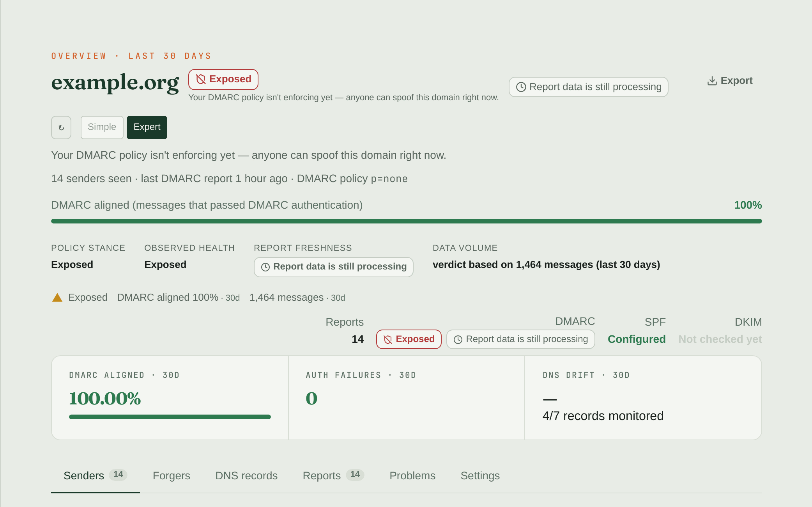
Task: Click clock icon in DMARC processing badge
Action: (458, 340)
